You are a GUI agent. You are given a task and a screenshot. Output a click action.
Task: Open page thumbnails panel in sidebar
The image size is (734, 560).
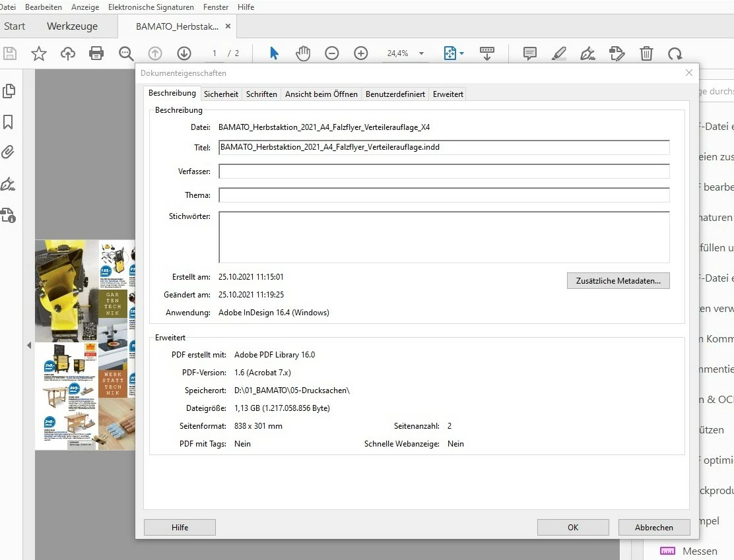(x=9, y=91)
